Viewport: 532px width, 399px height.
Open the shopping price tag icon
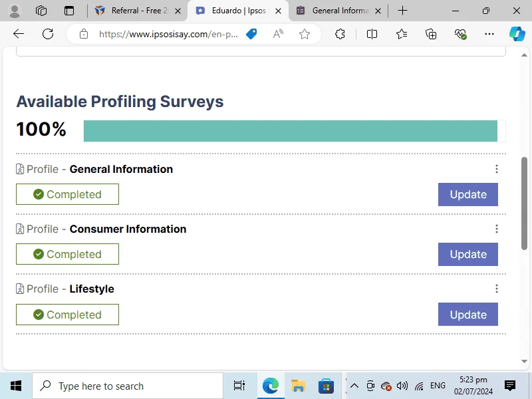tap(251, 34)
